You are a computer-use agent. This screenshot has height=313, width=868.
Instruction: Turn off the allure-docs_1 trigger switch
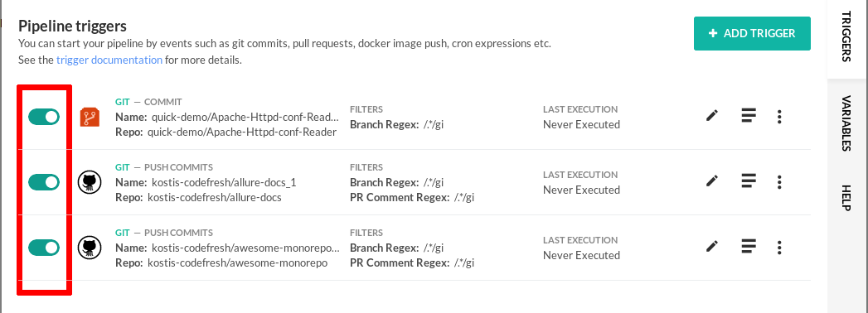tap(44, 182)
